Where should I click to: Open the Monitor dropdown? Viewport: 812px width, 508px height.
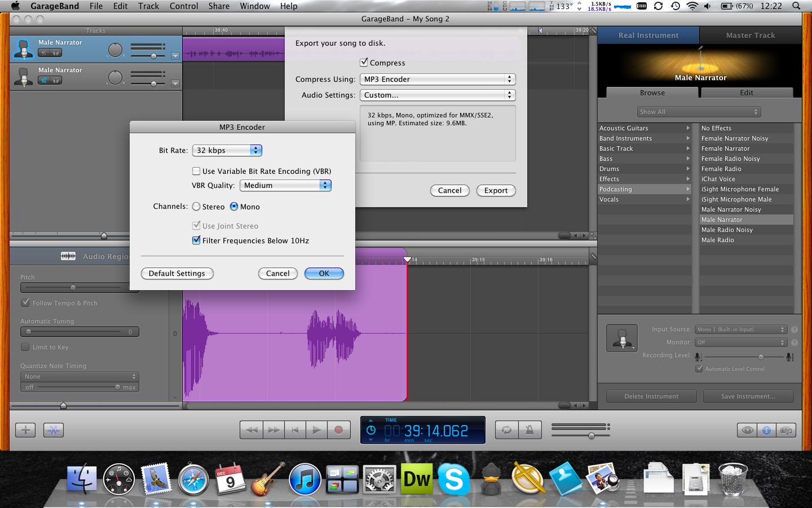(740, 343)
